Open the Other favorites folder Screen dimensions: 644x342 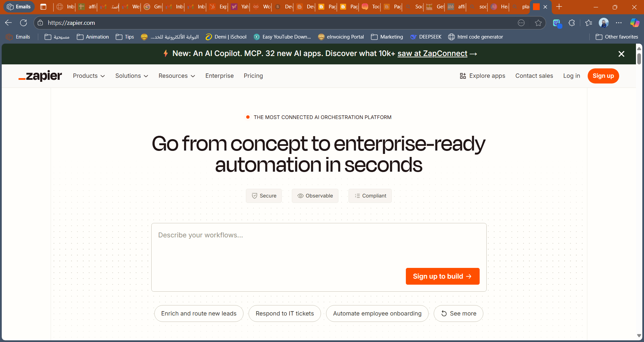click(617, 37)
